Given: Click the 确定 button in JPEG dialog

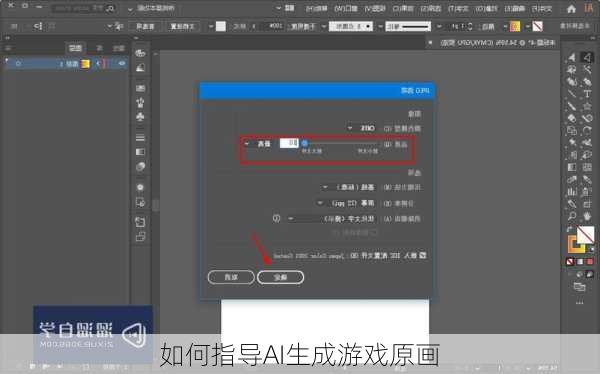Looking at the screenshot, I should (280, 277).
